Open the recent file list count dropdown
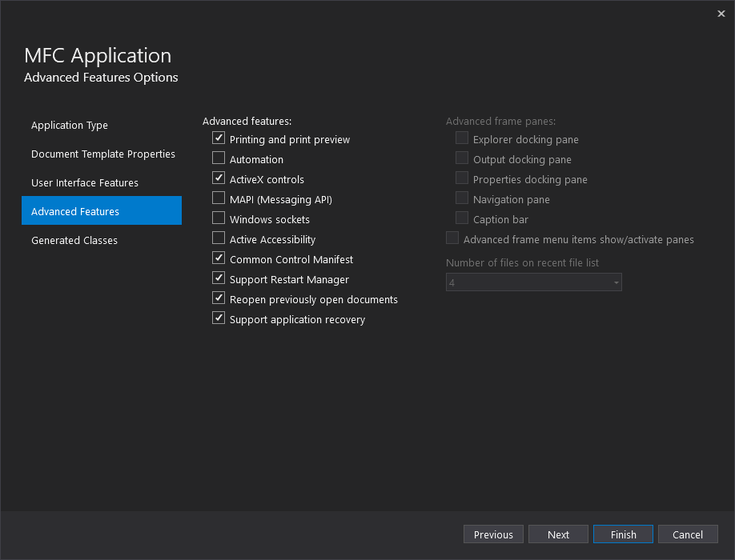Screen dimensions: 735x560 534,282
